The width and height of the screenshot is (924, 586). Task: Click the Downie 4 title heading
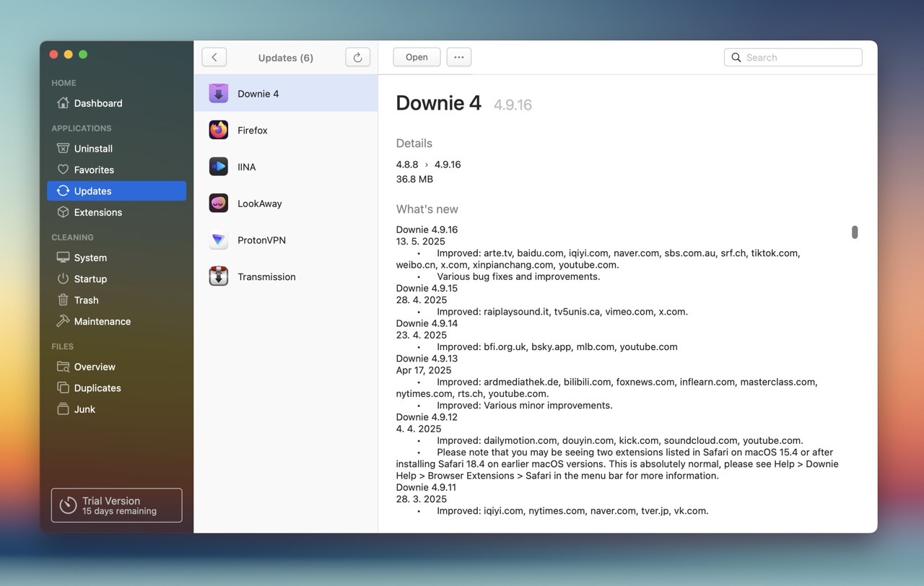click(438, 103)
